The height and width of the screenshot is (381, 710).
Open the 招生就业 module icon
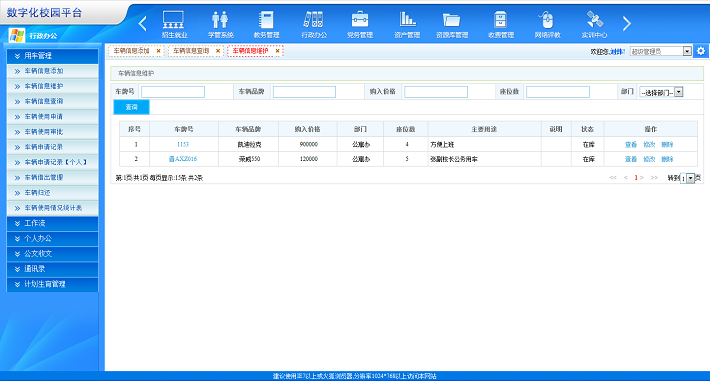tap(174, 20)
